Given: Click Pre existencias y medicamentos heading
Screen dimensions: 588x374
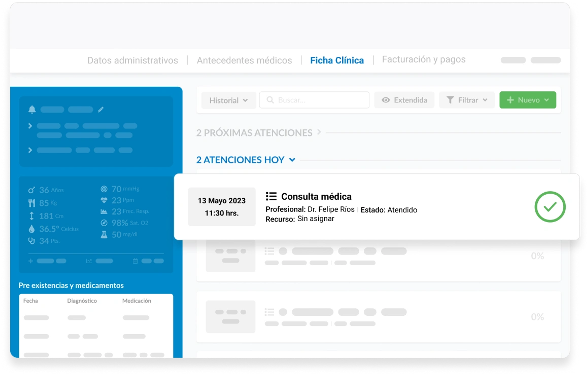Looking at the screenshot, I should pyautogui.click(x=71, y=285).
